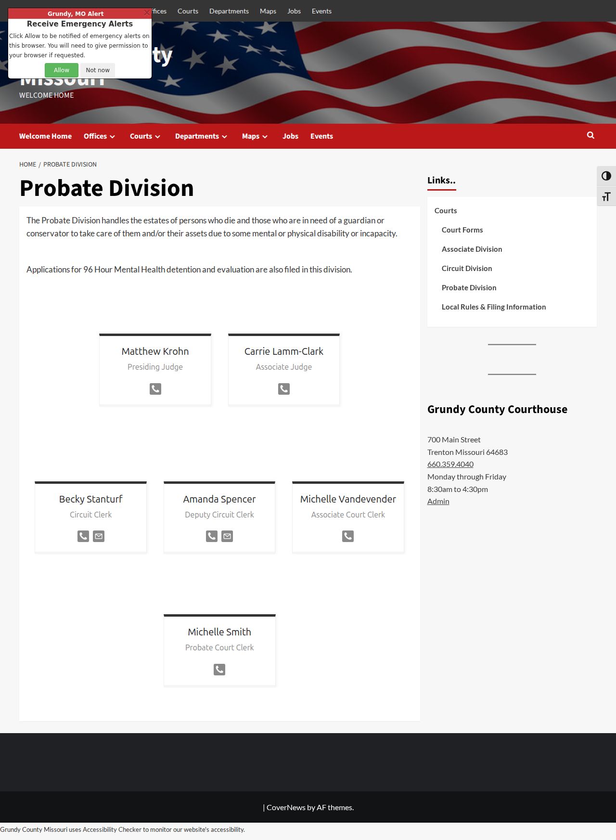Open Jobs in the top dark bar
The width and height of the screenshot is (616, 840).
[x=294, y=11]
